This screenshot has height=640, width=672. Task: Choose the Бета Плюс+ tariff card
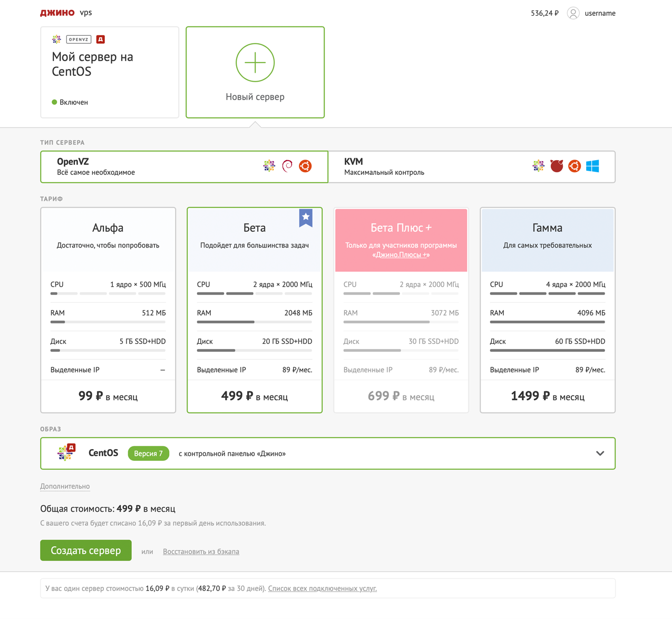point(401,310)
